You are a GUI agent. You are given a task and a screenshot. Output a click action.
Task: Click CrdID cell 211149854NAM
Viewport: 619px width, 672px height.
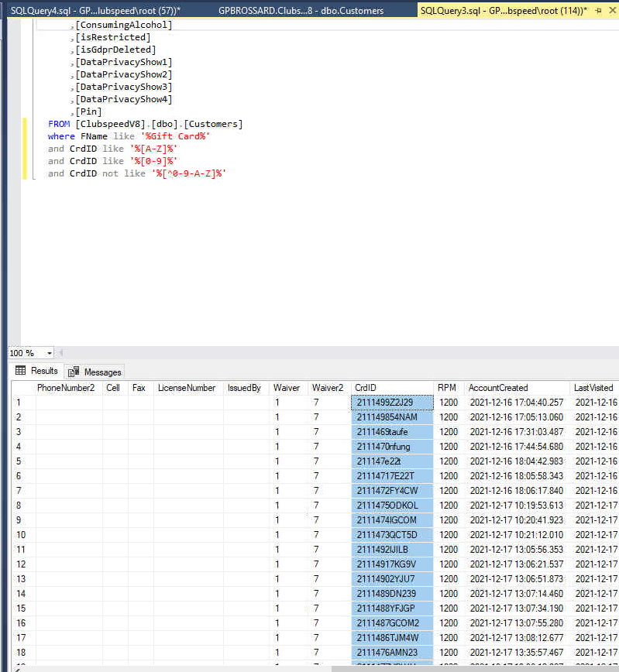(x=392, y=417)
